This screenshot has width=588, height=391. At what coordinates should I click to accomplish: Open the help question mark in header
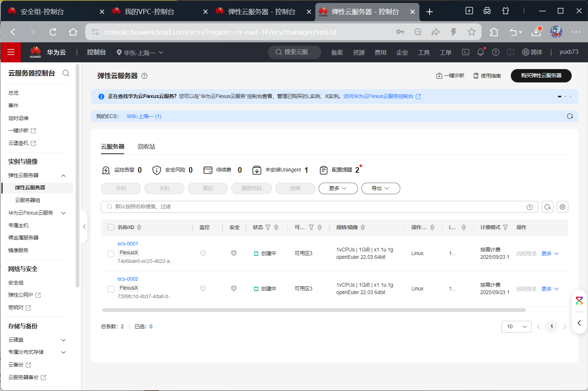click(x=496, y=52)
